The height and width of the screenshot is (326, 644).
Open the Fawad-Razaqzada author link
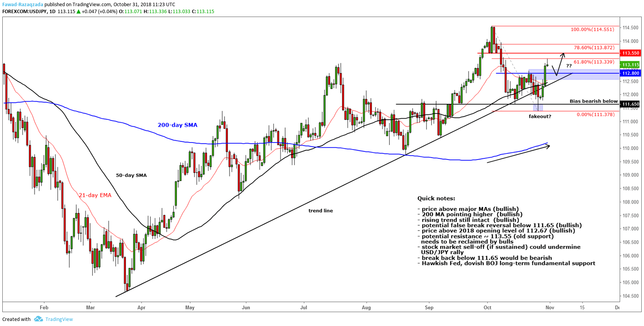[x=23, y=5]
